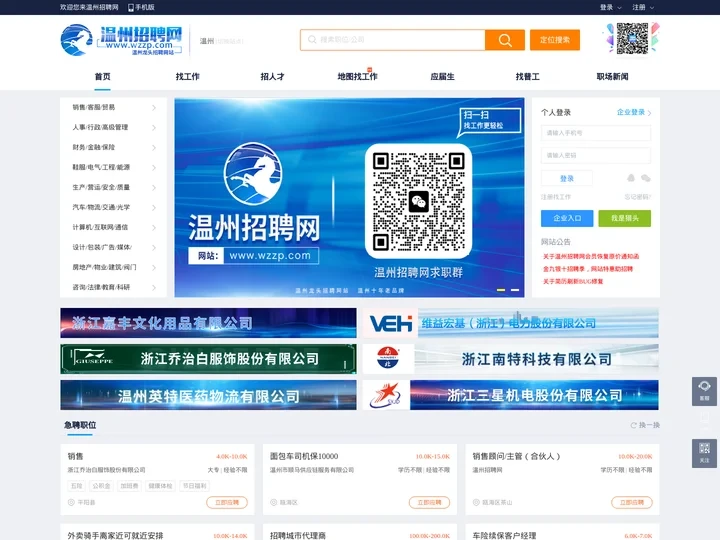720x540 pixels.
Task: Open the 登录 dropdown in the top bar
Action: click(x=610, y=7)
